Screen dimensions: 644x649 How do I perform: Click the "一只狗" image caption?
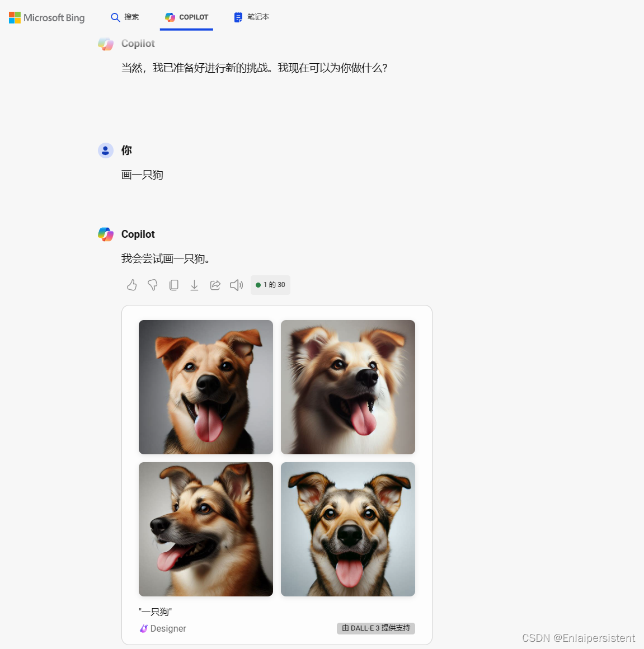(x=155, y=612)
